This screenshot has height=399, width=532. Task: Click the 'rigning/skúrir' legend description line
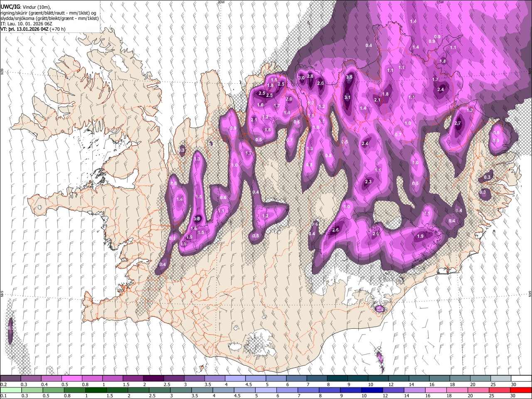[x=49, y=13]
